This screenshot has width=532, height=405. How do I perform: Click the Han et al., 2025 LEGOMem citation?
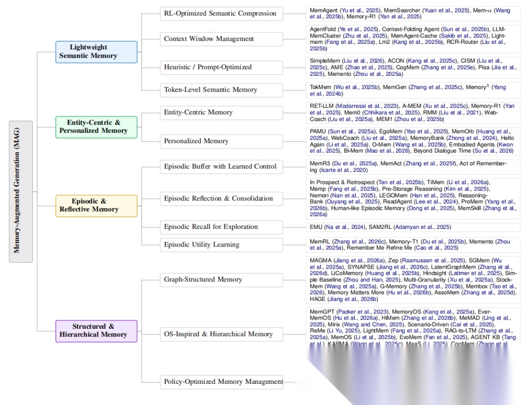pos(432,195)
